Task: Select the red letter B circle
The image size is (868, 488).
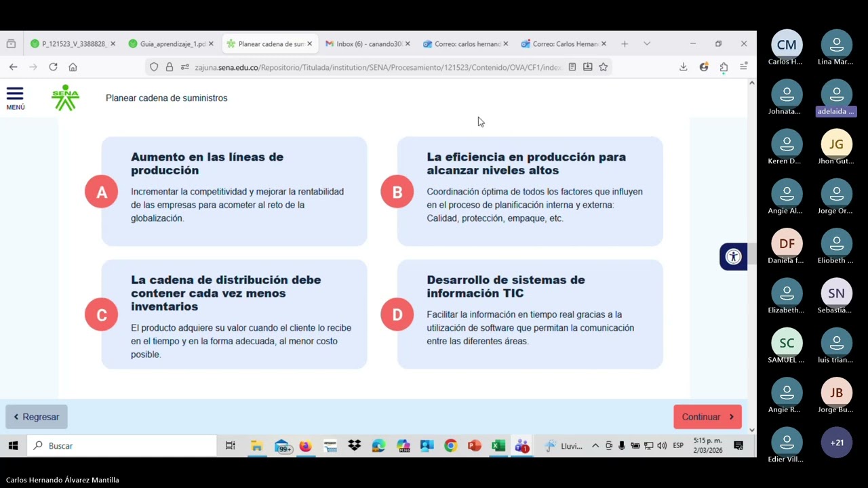Action: (397, 192)
